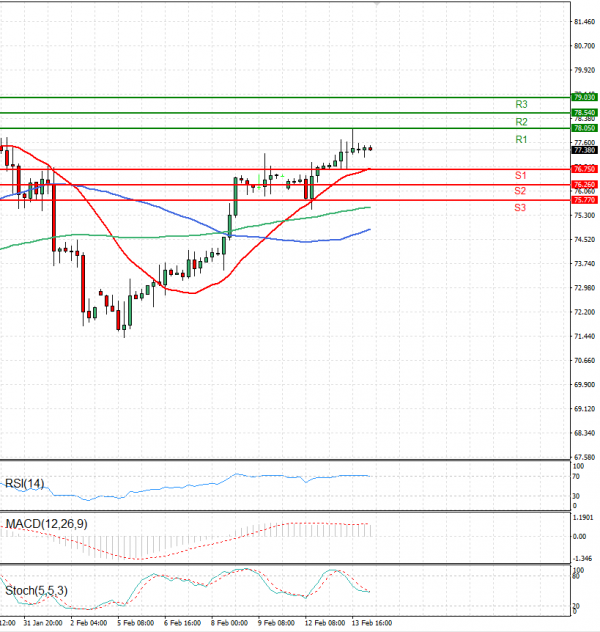Click the 5 Feb 08:00 time label
Screen dimensions: 600x632
point(136,623)
